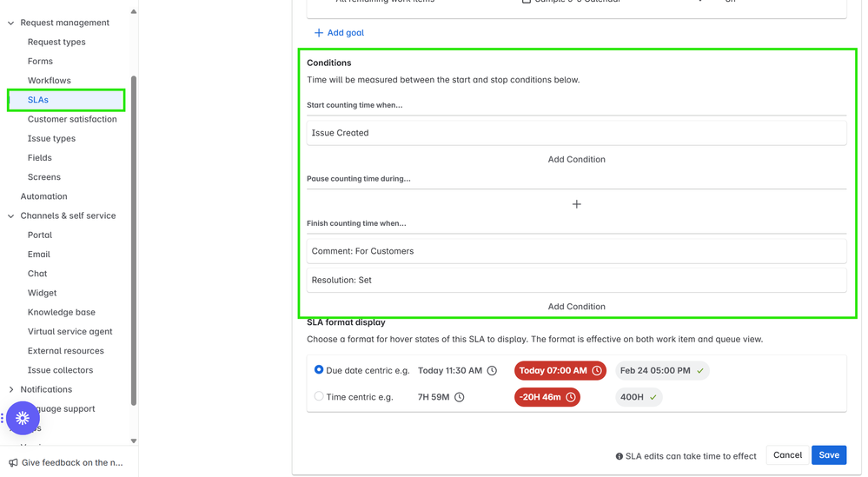Select the Time centric radio button
This screenshot has width=868, height=477.
point(319,396)
